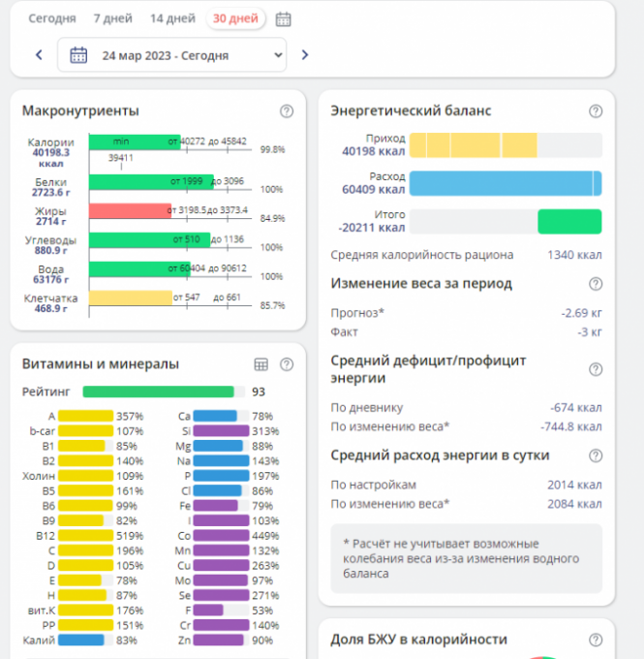Screen dimensions: 644x659
Task: Click help icon in Макронутриенты panel
Action: click(287, 111)
